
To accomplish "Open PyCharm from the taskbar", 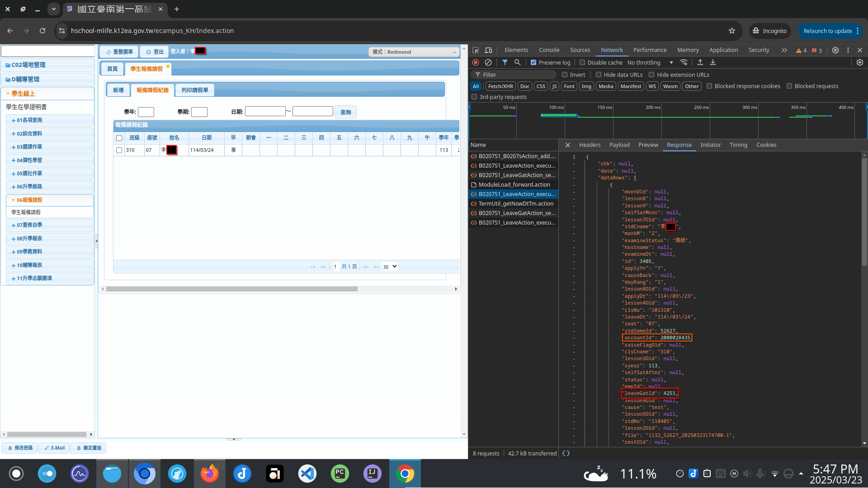I will point(340,474).
